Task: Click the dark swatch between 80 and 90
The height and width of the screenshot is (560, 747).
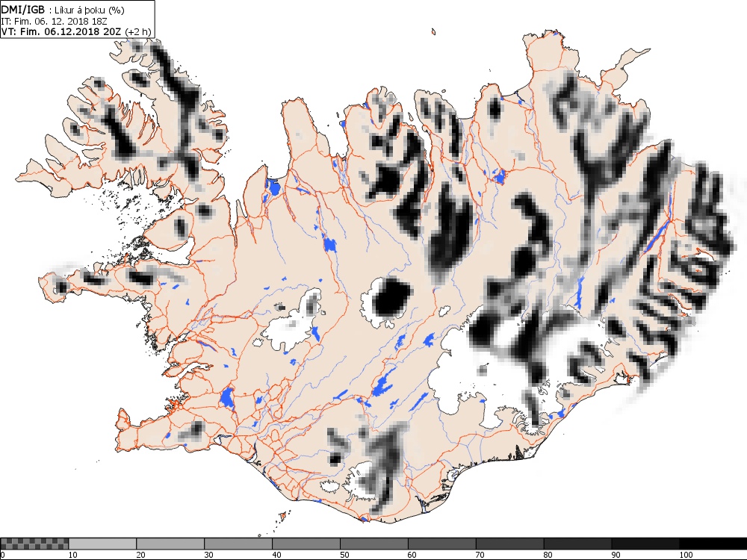Action: click(x=577, y=544)
